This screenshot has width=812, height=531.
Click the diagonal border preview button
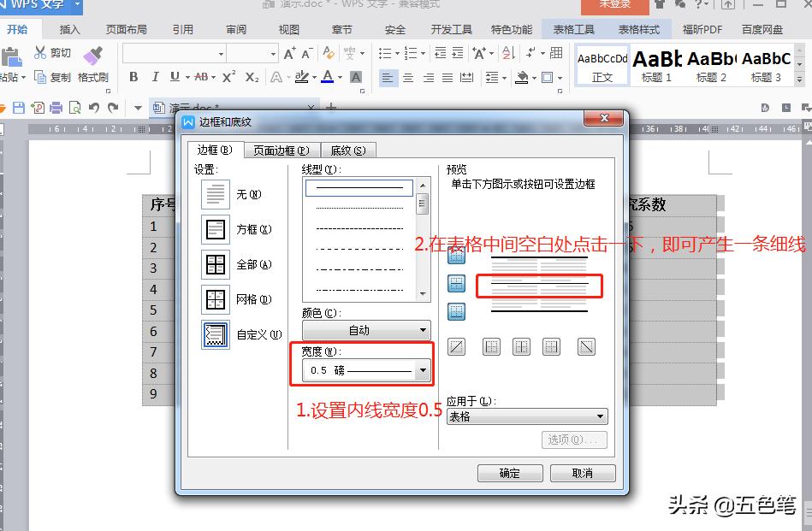coord(455,346)
